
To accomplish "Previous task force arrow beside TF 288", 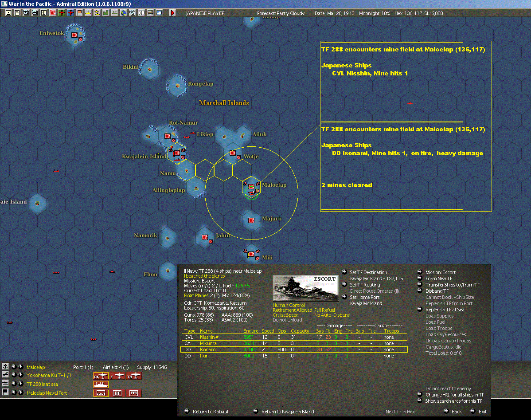I will (x=14, y=383).
